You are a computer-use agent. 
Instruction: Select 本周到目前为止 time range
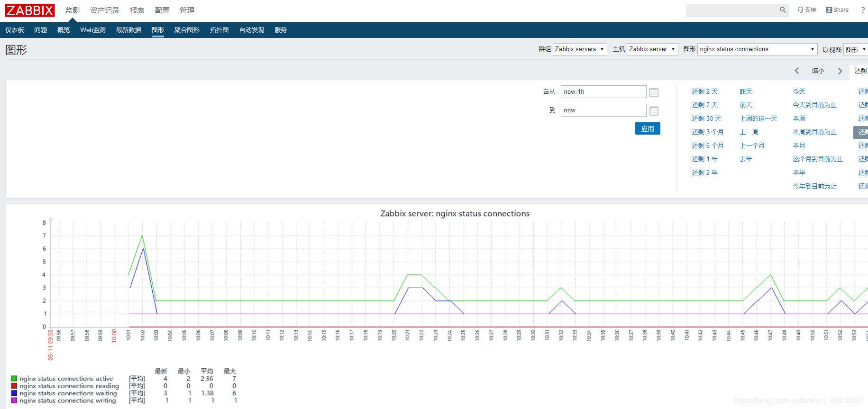pyautogui.click(x=815, y=132)
